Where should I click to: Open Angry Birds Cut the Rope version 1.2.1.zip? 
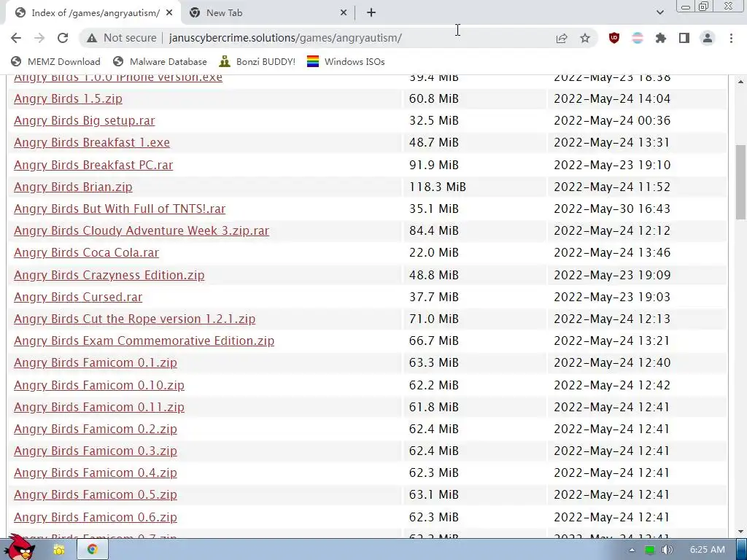pyautogui.click(x=135, y=319)
